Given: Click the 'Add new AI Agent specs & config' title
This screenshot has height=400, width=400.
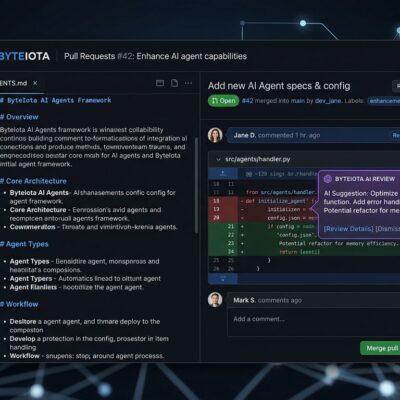Looking at the screenshot, I should point(279,86).
